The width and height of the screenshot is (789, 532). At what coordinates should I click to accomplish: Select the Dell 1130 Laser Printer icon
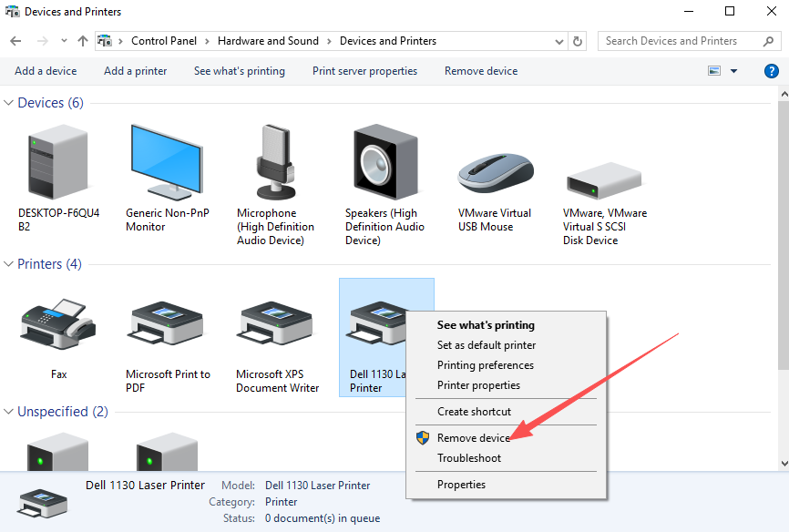click(376, 323)
